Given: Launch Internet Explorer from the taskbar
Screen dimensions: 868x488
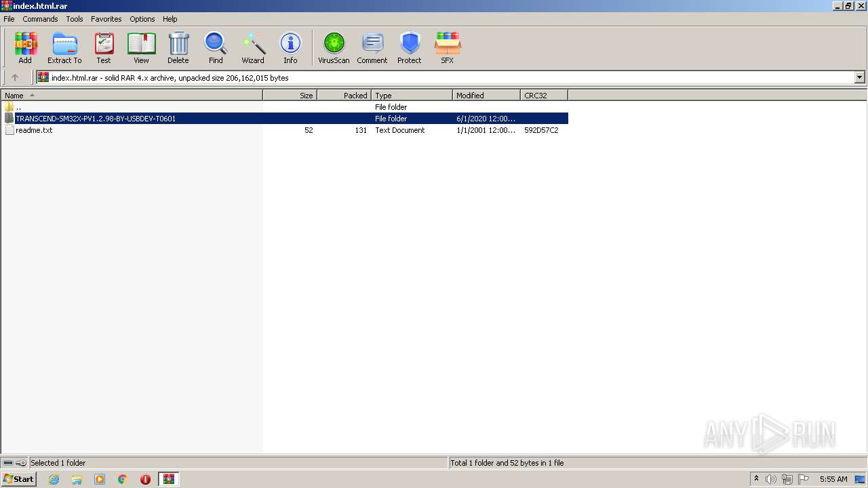Looking at the screenshot, I should click(x=54, y=479).
